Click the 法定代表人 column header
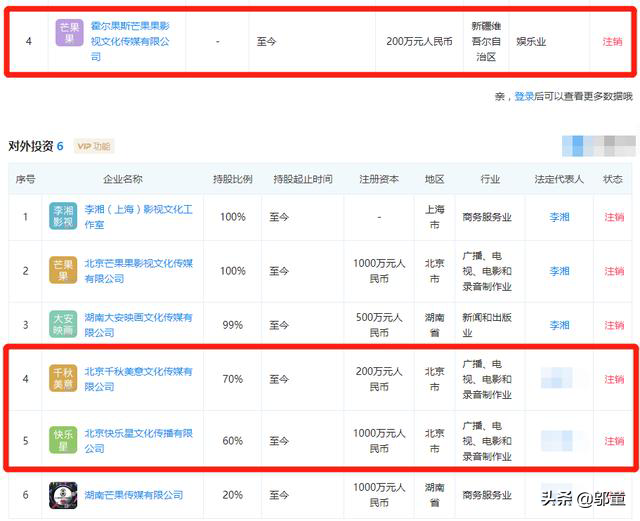Screen dimensions: 640x521 pyautogui.click(x=559, y=179)
